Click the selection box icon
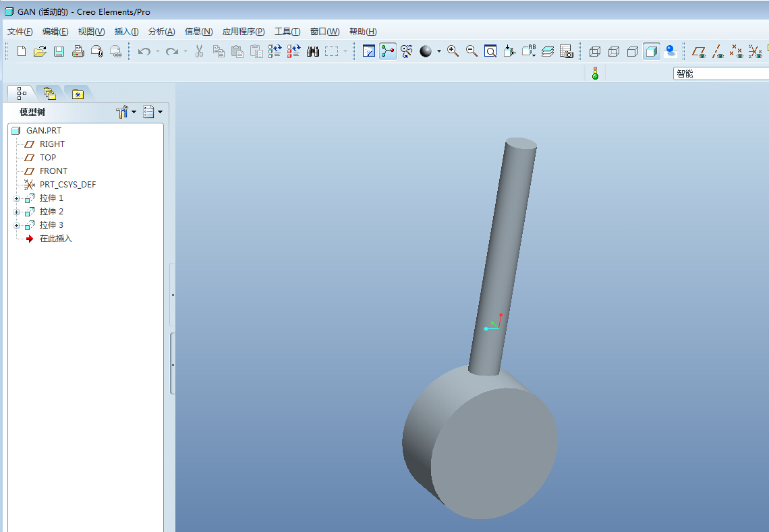This screenshot has height=532, width=769. click(331, 51)
